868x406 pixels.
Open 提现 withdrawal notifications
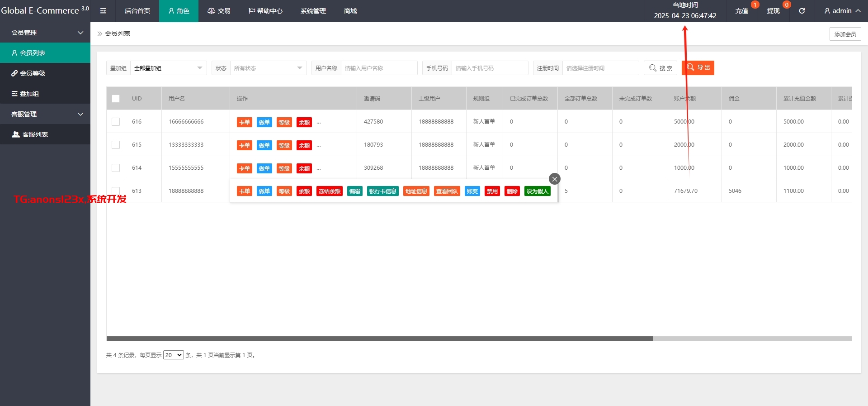(x=773, y=11)
